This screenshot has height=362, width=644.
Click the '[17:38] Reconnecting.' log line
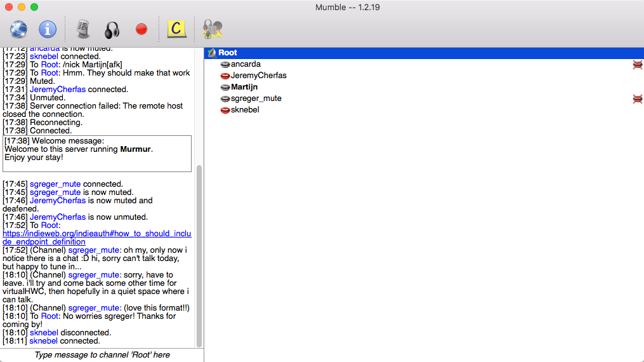pyautogui.click(x=43, y=123)
